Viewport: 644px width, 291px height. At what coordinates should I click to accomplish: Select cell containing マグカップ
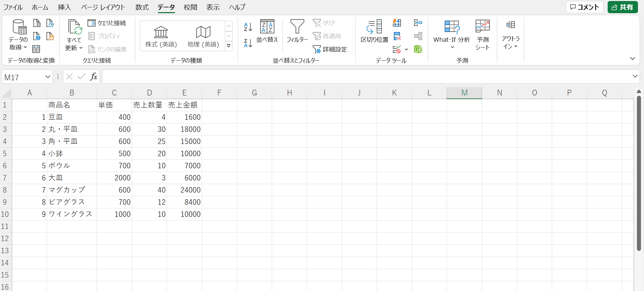72,190
